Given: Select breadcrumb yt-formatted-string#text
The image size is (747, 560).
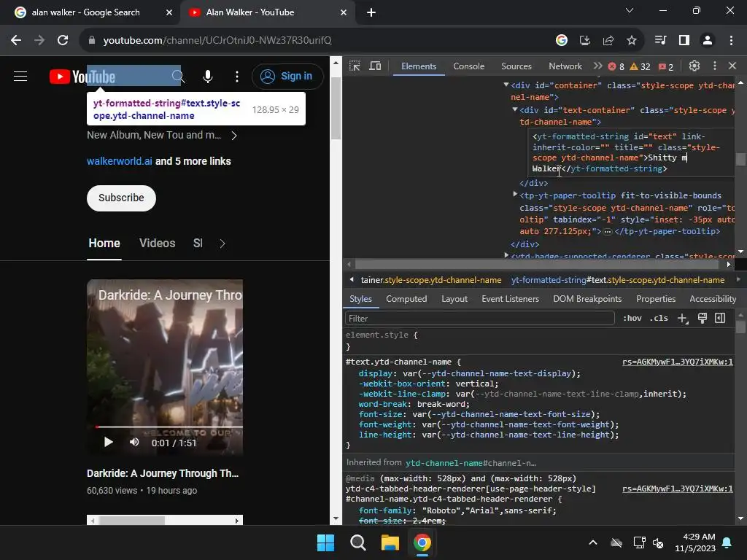Looking at the screenshot, I should pos(618,280).
